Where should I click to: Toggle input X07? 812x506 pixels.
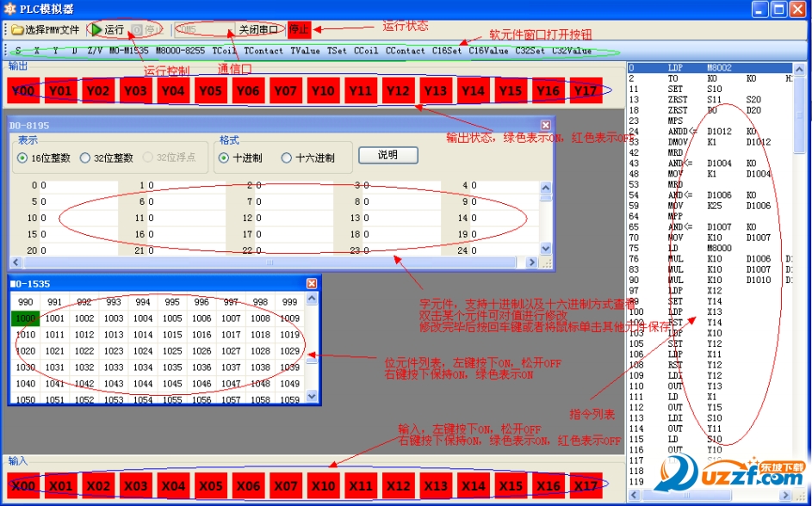(285, 486)
